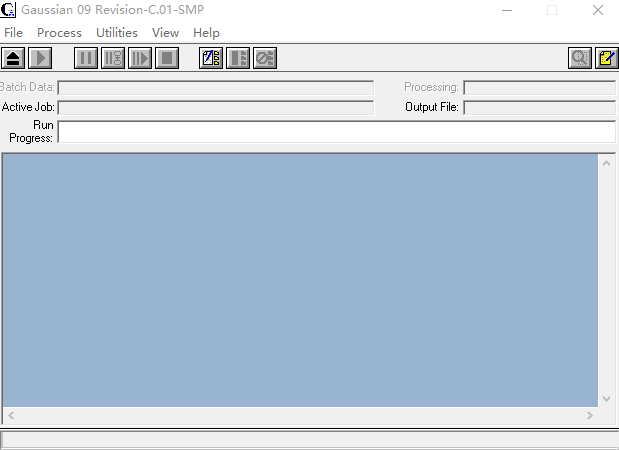Start the job with the play icon
Viewport: 619px width, 450px height.
[40, 58]
